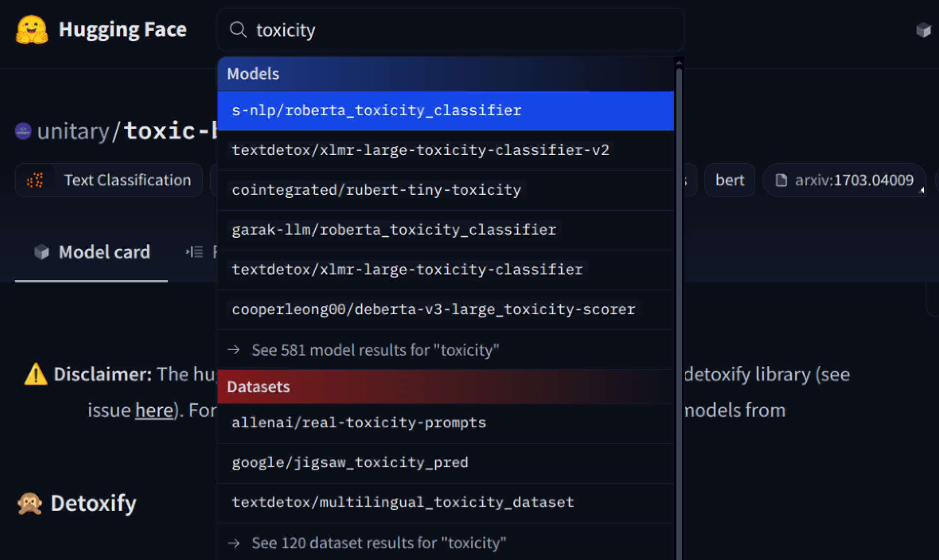Image resolution: width=939 pixels, height=560 pixels.
Task: Open textdetox/xlmr-large-toxicity-classifier-v2 result
Action: click(446, 150)
